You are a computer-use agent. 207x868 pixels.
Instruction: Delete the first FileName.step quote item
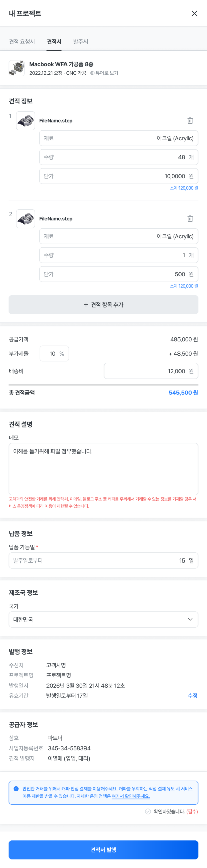(x=190, y=120)
